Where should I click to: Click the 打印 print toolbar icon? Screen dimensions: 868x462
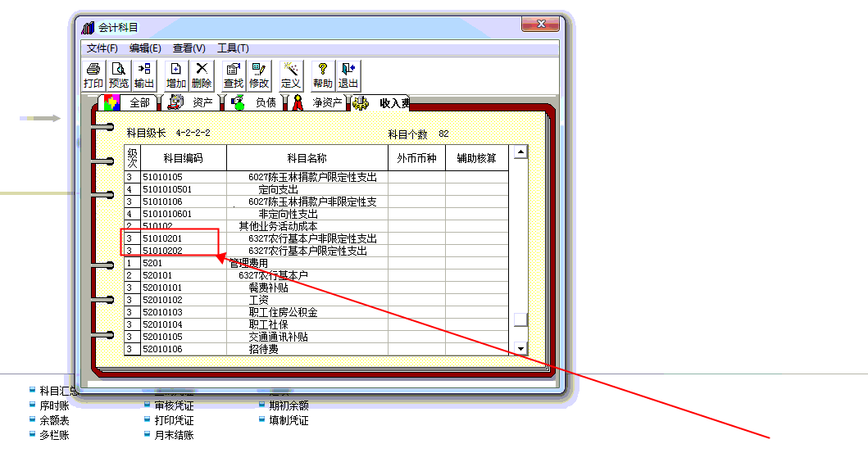tap(93, 75)
